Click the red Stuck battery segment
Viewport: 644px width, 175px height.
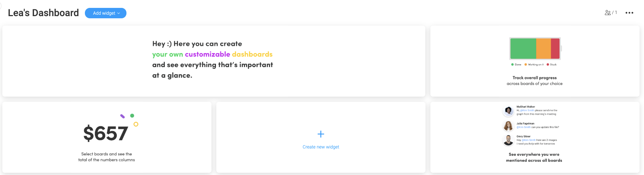[x=555, y=48]
